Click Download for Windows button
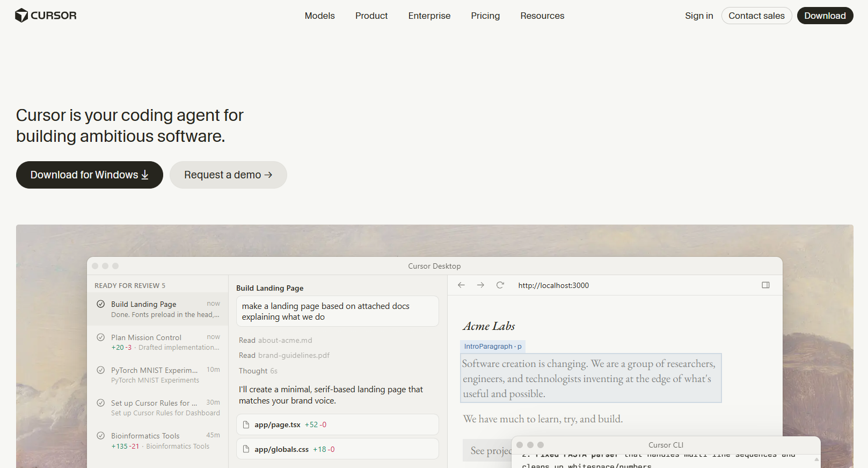This screenshot has width=868, height=468. (90, 175)
